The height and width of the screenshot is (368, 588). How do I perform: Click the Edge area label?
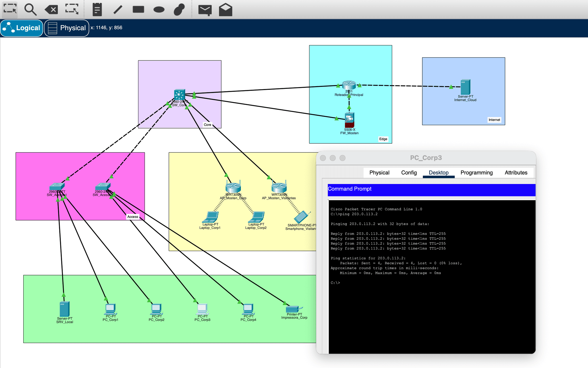click(383, 139)
